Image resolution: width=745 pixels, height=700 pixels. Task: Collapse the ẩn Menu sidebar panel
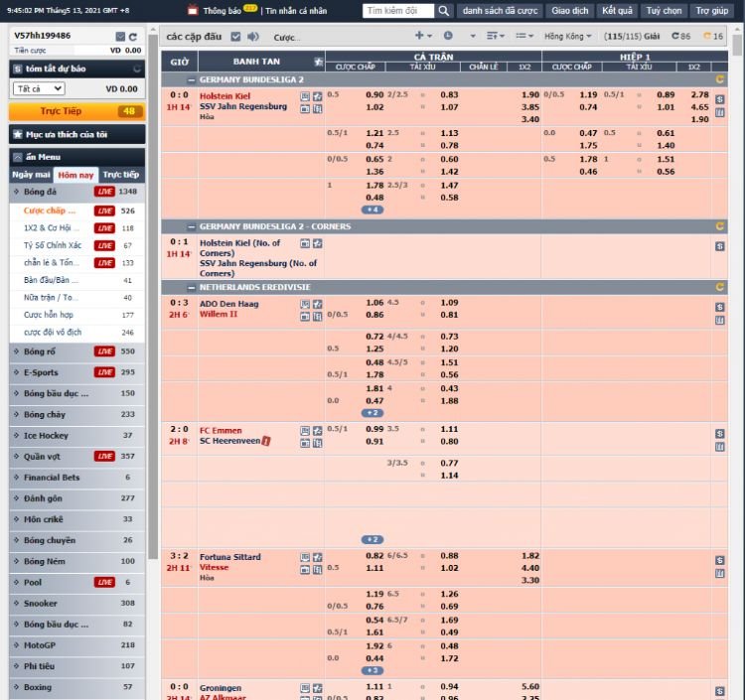tap(18, 156)
